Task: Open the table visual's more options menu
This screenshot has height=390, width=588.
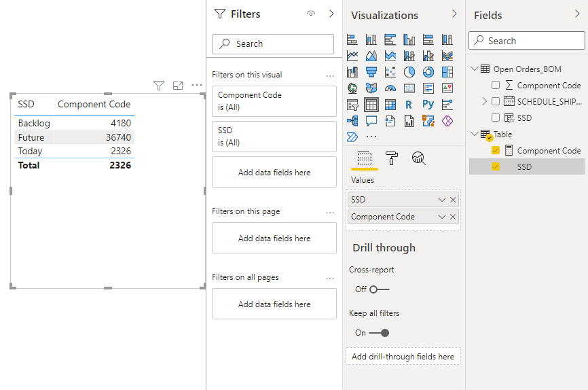Action: [x=197, y=85]
